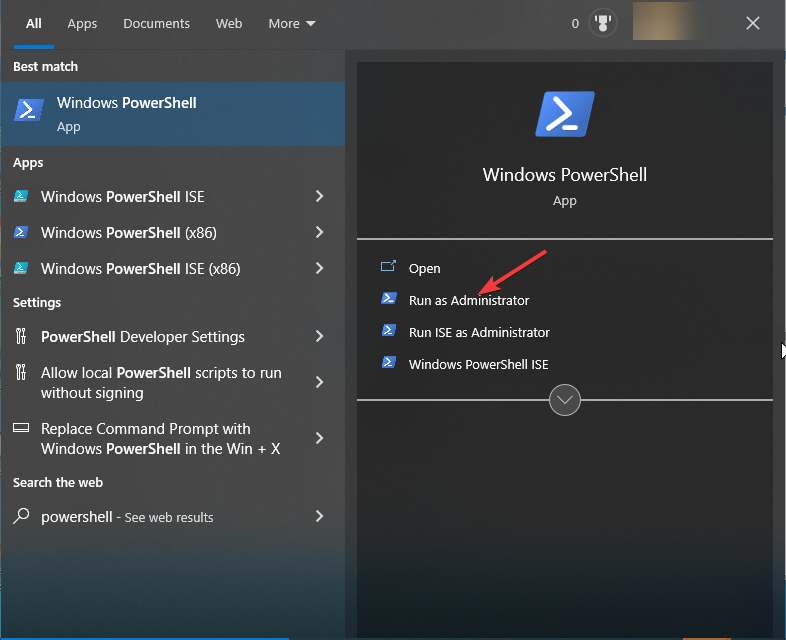Open Windows PowerShell ISE from actions list
Screen dimensions: 786x640
[x=478, y=364]
